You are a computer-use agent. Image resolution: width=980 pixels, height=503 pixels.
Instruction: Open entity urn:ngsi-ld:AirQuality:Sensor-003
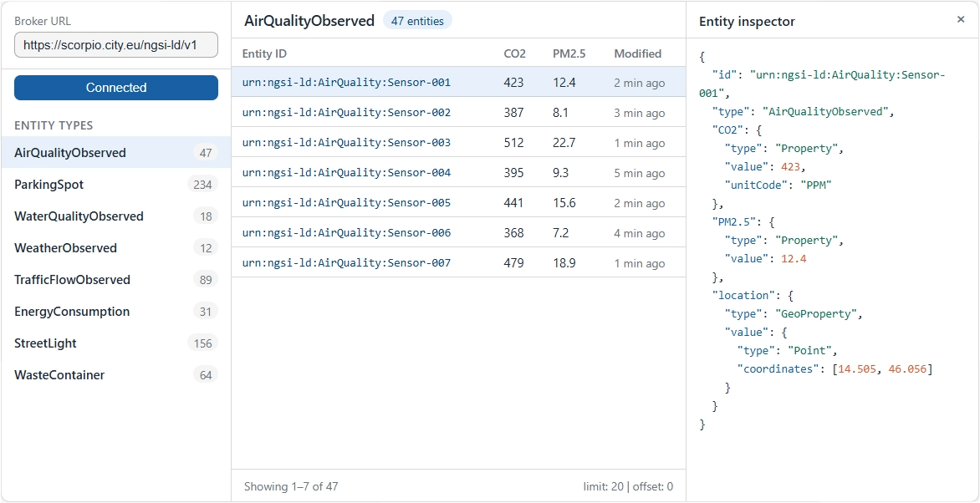346,143
